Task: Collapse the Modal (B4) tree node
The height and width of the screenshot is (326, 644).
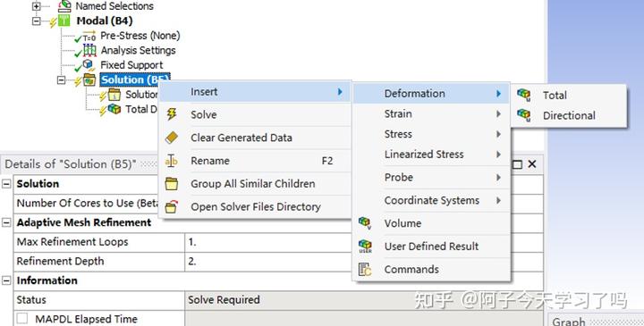Action: tap(37, 21)
